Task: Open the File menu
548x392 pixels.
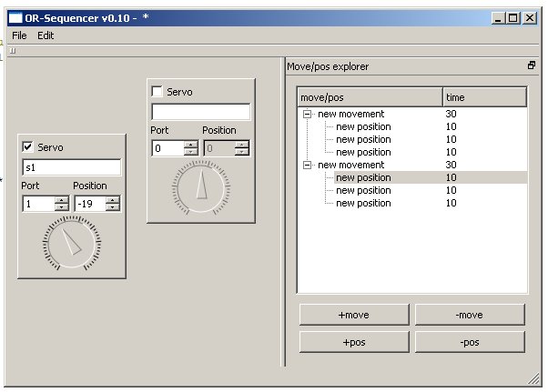Action: pos(19,35)
